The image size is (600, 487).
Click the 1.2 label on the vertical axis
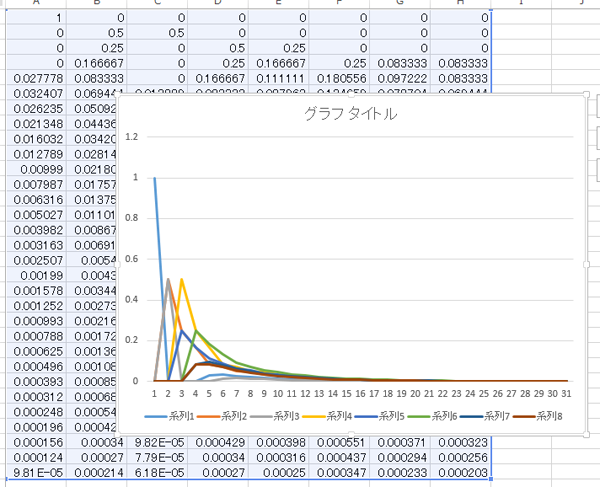pyautogui.click(x=132, y=137)
